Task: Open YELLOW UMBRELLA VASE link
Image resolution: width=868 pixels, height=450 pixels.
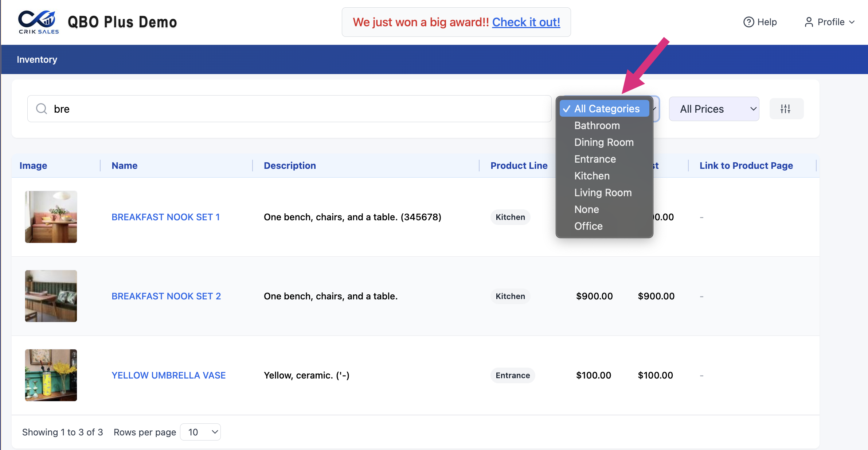Action: [x=169, y=375]
